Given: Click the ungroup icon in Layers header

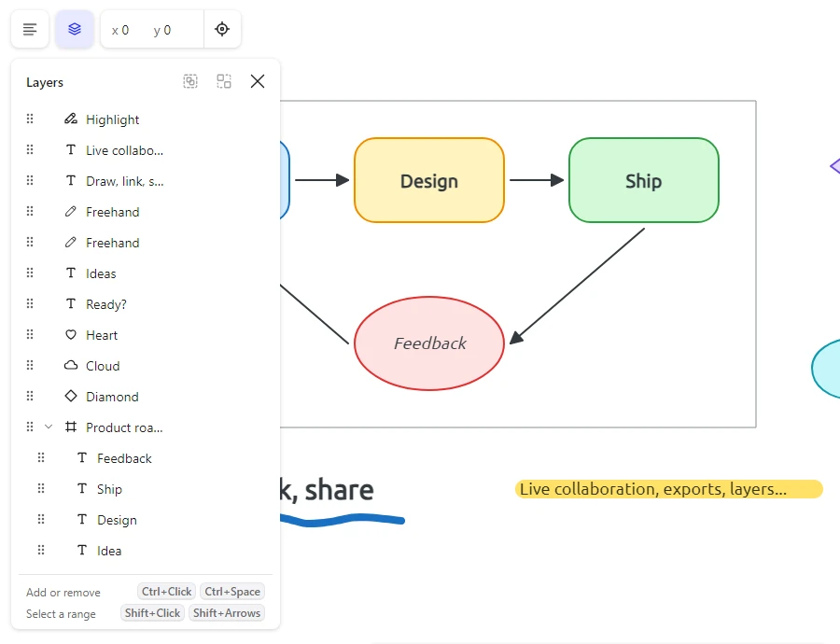Looking at the screenshot, I should [224, 81].
